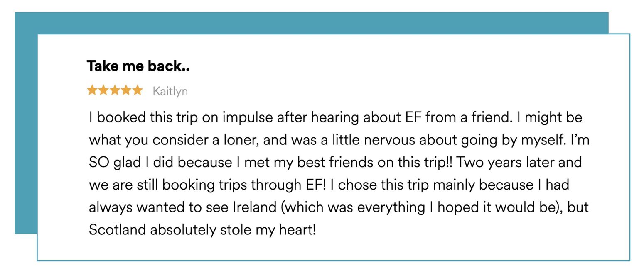Click the word "Ireland" in the review text
644x275 pixels.
(254, 207)
